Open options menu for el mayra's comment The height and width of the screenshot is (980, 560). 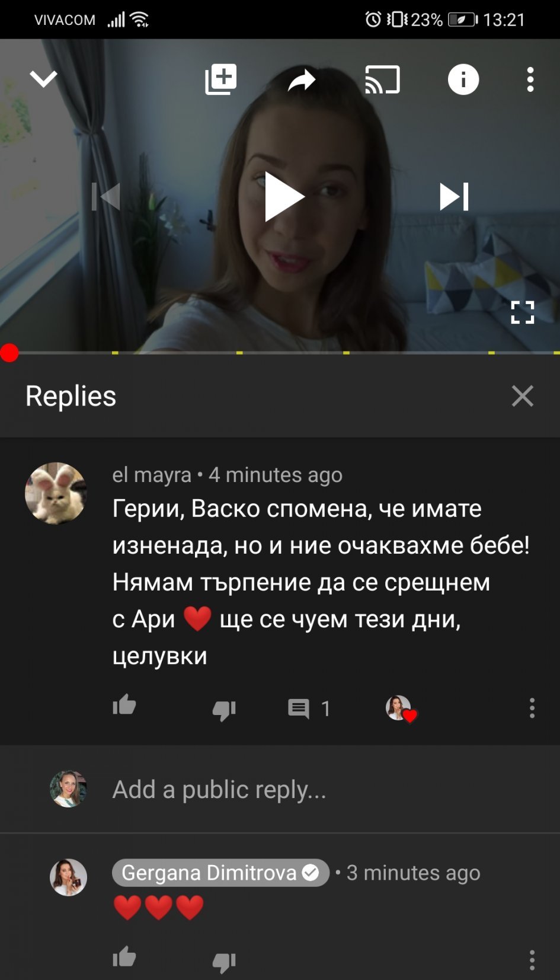pyautogui.click(x=532, y=708)
